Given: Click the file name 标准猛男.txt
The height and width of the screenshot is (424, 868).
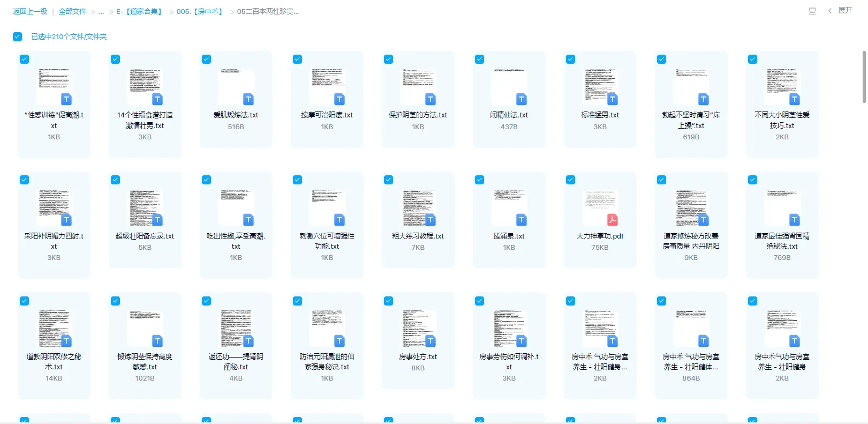Looking at the screenshot, I should (x=600, y=115).
